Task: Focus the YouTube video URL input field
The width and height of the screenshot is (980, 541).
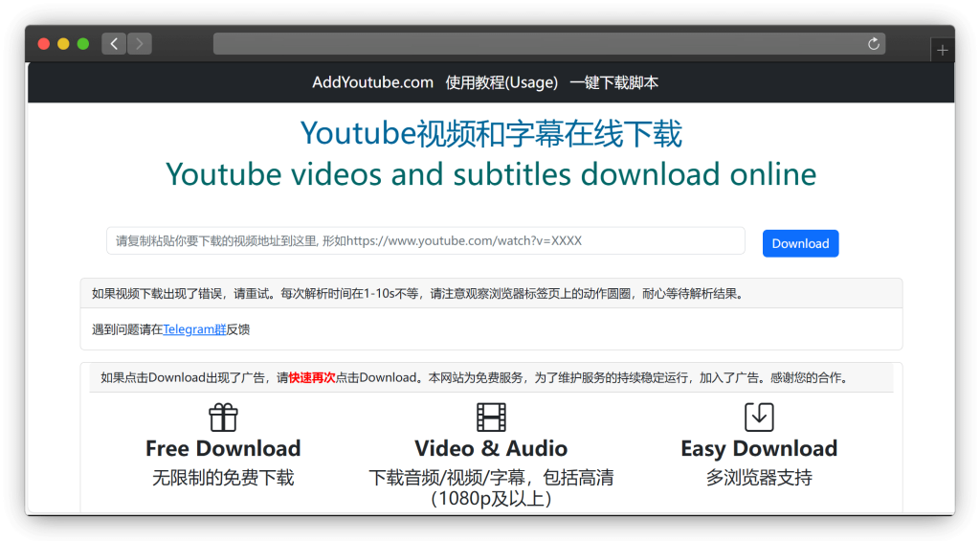Action: click(426, 240)
